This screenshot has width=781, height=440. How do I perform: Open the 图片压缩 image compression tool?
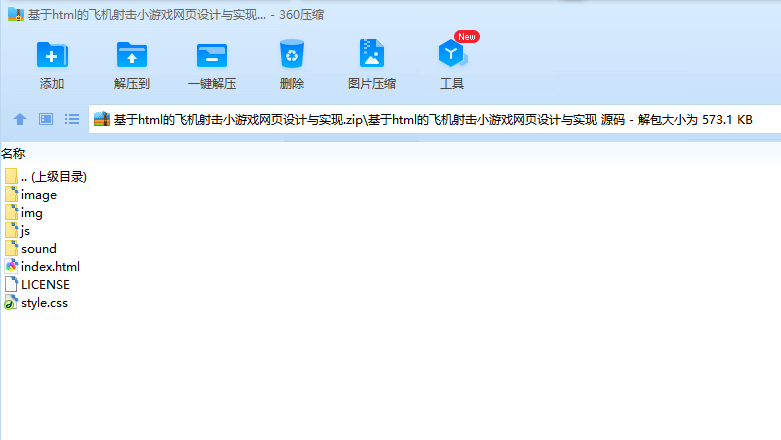point(372,65)
